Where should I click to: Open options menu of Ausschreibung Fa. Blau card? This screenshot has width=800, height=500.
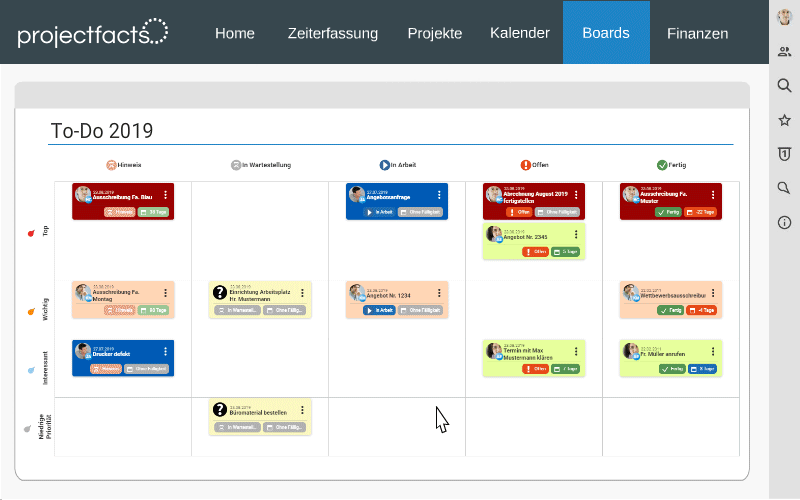pos(165,195)
